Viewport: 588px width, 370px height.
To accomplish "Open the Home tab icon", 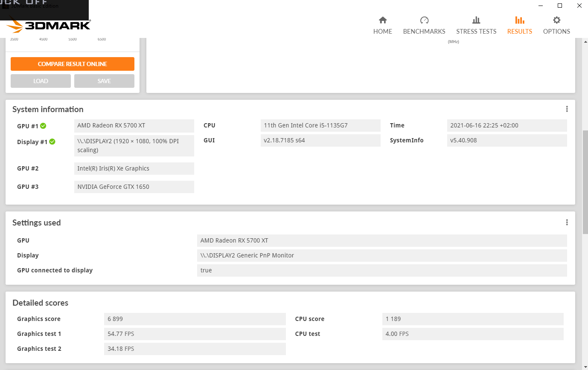I will 383,20.
